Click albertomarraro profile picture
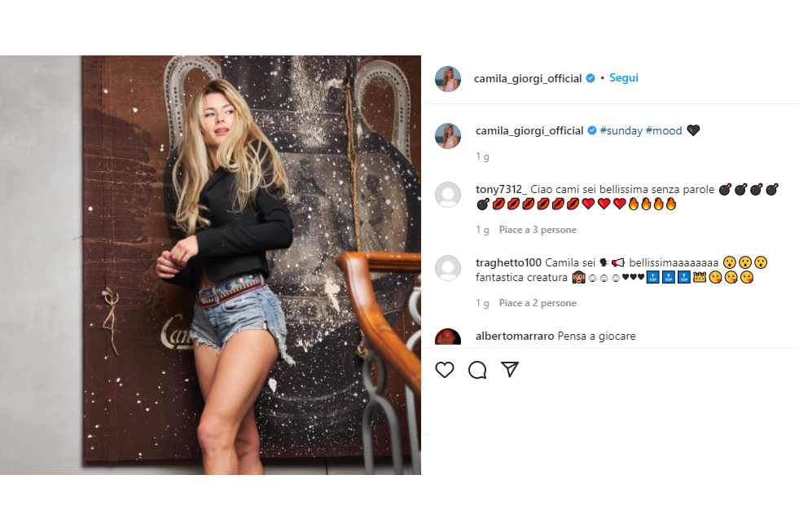The width and height of the screenshot is (799, 532). 448,336
